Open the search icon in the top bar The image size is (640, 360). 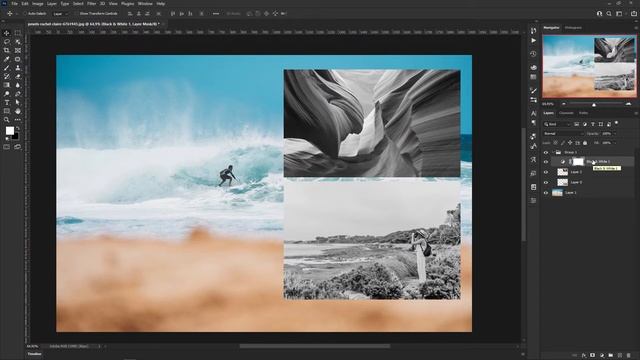[609, 13]
